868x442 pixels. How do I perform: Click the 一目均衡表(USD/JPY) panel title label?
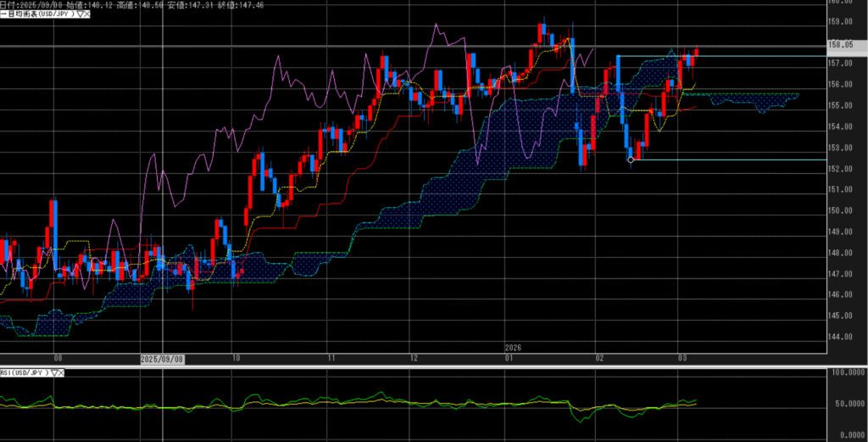click(39, 14)
